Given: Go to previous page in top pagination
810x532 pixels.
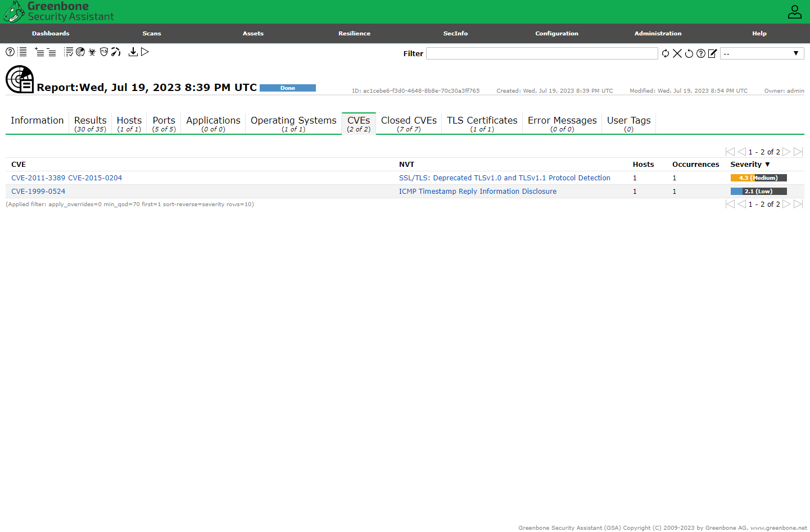Looking at the screenshot, I should coord(742,152).
